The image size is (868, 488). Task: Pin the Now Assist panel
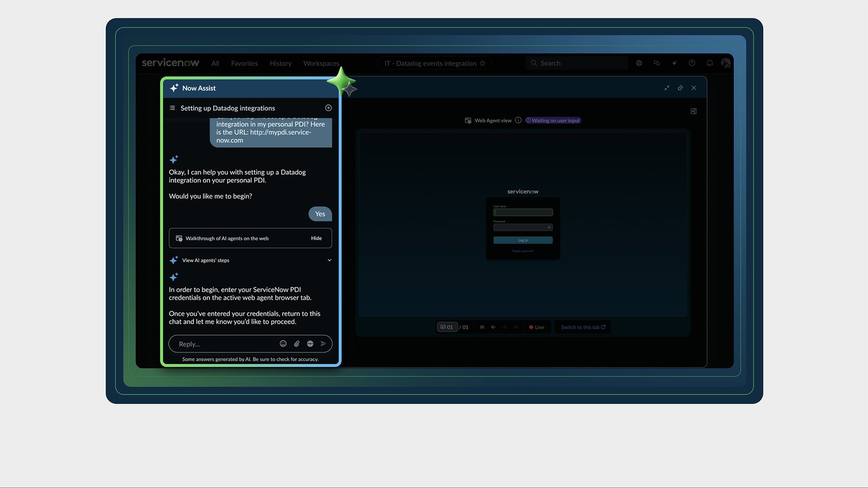(x=680, y=88)
